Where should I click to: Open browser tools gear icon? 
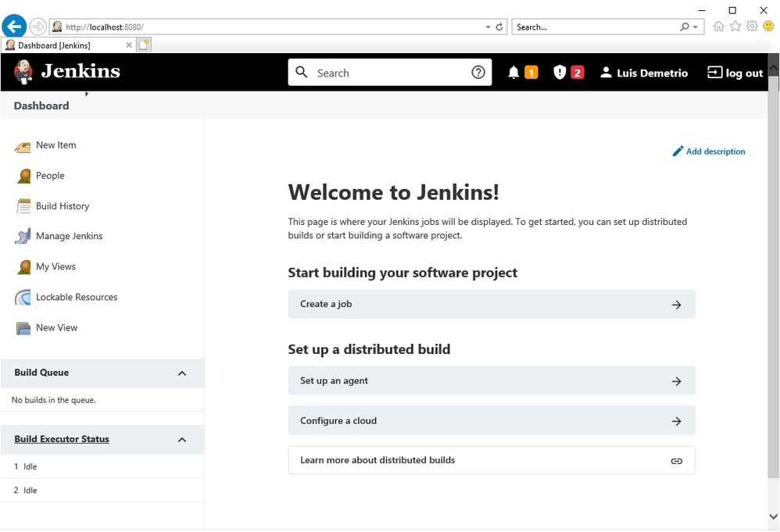pos(752,27)
